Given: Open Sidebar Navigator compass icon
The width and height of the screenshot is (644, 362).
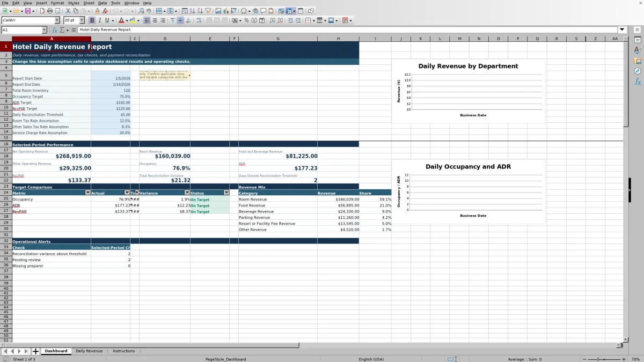Looking at the screenshot, I should (638, 71).
